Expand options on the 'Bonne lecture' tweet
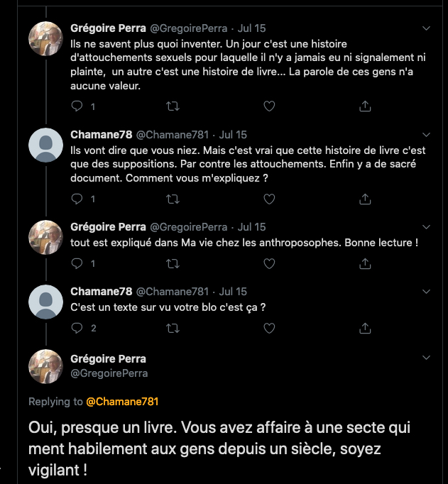This screenshot has height=484, width=448. pos(427,227)
